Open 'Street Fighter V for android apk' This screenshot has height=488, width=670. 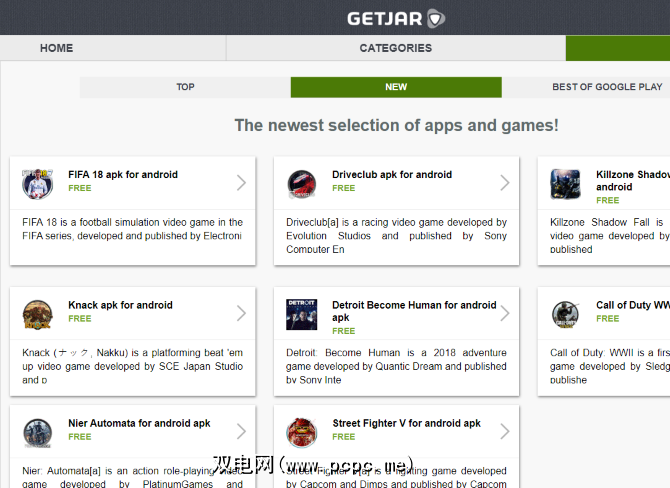[x=406, y=423]
